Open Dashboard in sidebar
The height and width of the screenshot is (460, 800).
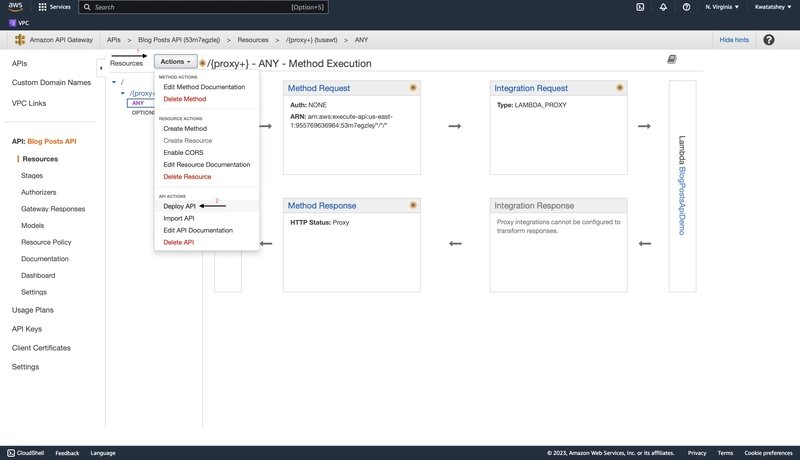[x=38, y=275]
